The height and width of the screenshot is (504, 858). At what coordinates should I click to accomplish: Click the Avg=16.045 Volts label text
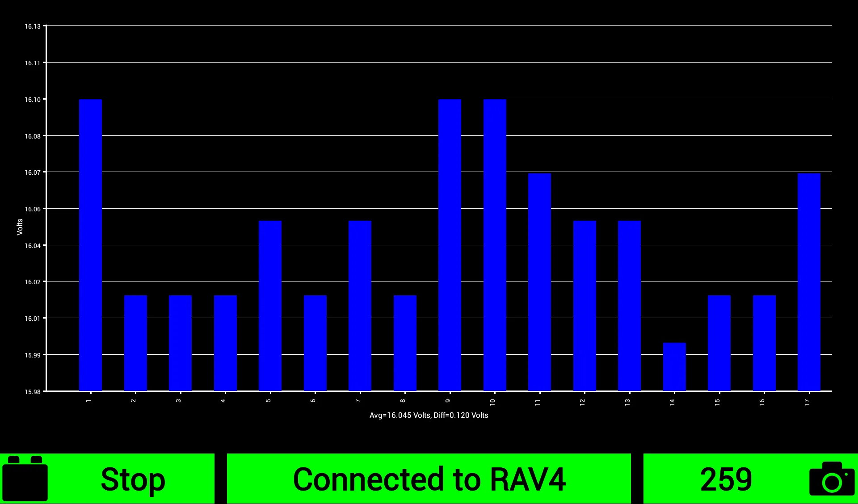click(x=429, y=415)
